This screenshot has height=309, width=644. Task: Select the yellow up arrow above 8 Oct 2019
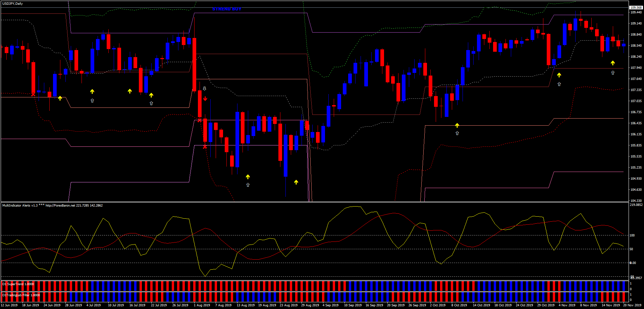tap(457, 125)
